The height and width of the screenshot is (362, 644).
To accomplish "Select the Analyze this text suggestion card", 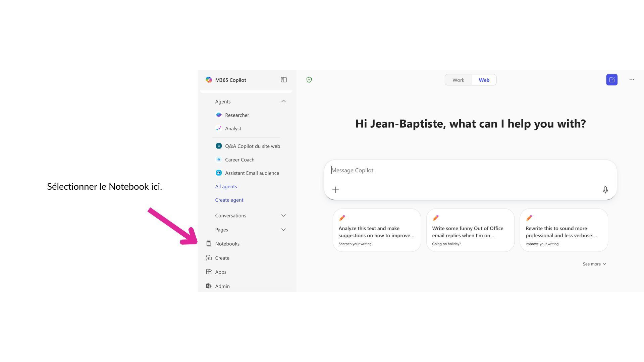I will (377, 230).
